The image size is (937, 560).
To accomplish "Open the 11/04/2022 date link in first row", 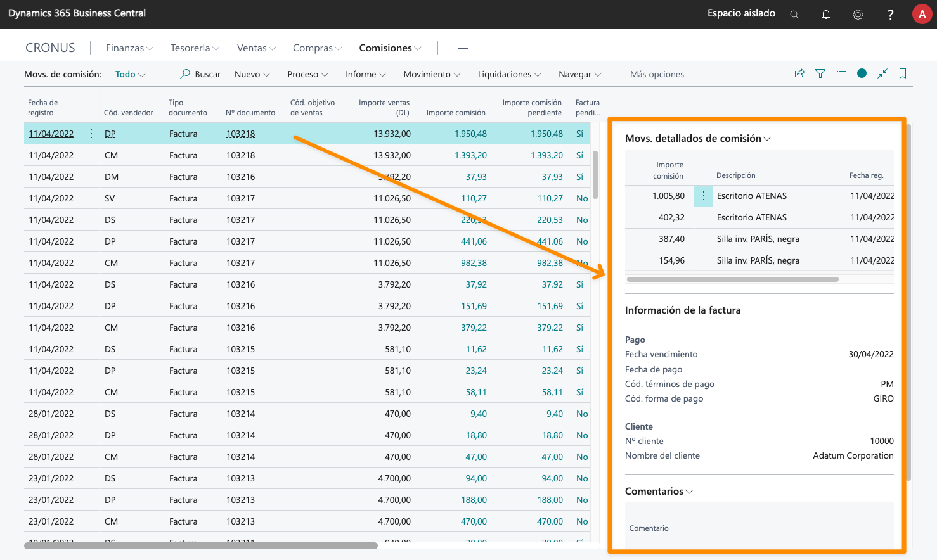I will pyautogui.click(x=51, y=134).
